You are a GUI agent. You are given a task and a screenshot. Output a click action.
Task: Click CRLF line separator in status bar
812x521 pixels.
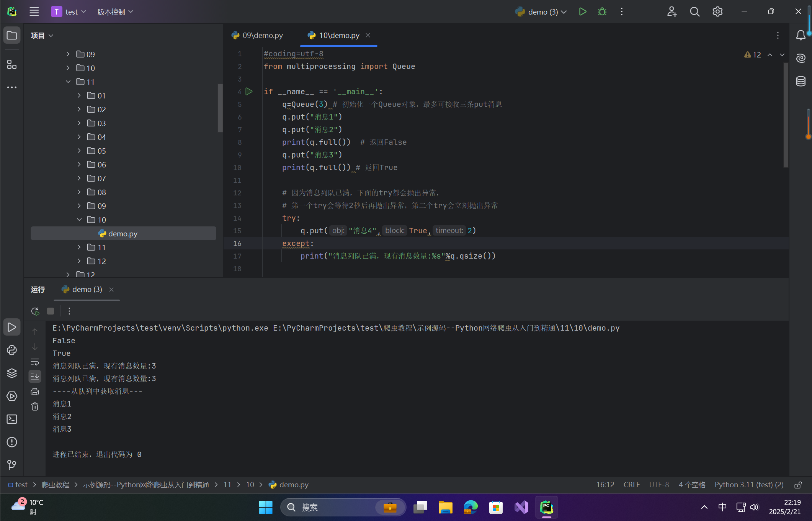(x=631, y=485)
